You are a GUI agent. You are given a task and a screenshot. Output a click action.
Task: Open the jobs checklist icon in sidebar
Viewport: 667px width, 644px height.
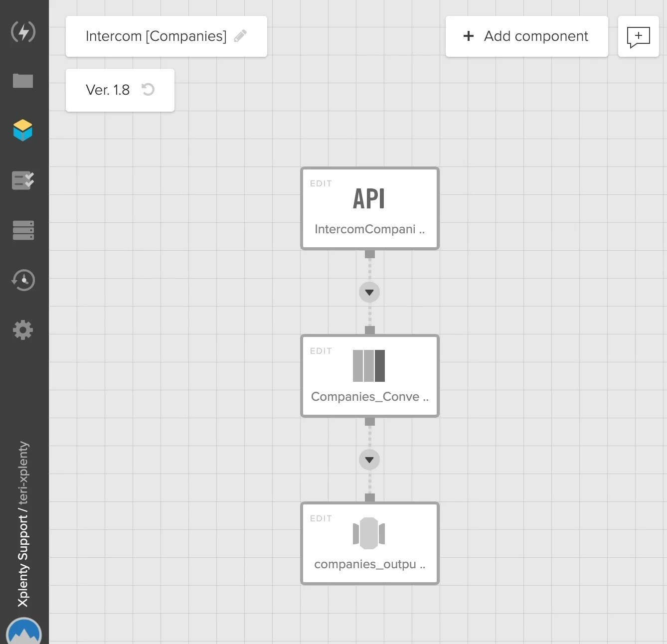click(x=23, y=180)
